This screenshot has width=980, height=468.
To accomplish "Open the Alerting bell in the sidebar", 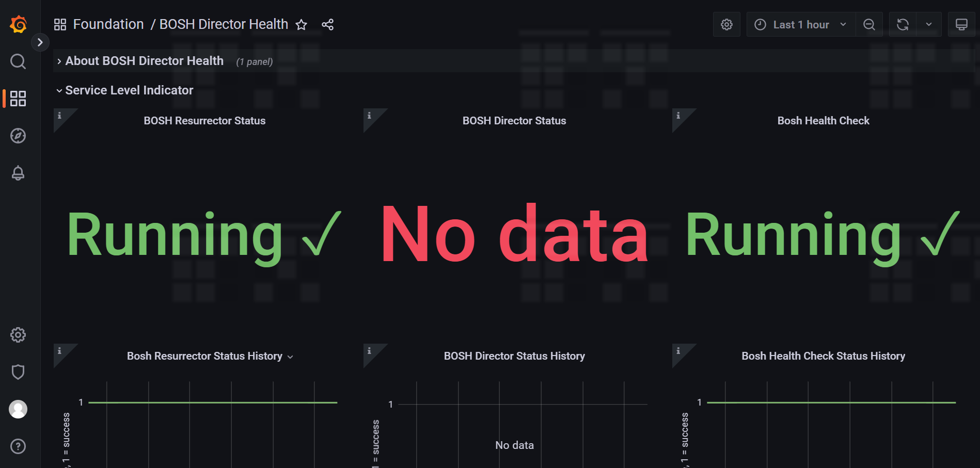I will (18, 173).
